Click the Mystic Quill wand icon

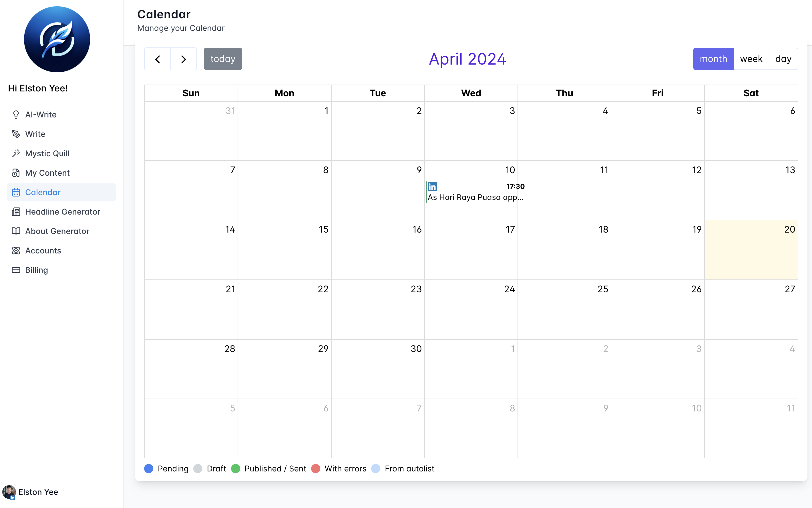pos(16,153)
